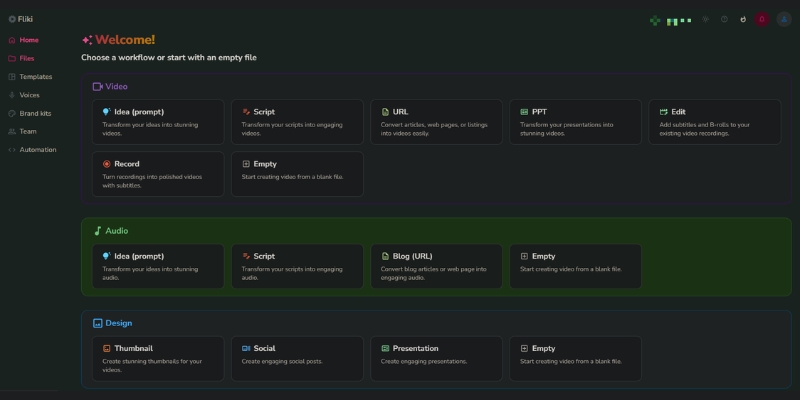Click the Video section heading

tap(110, 87)
